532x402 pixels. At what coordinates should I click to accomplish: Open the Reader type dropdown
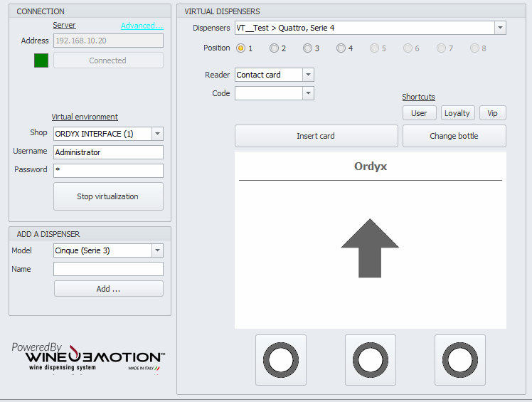[308, 75]
